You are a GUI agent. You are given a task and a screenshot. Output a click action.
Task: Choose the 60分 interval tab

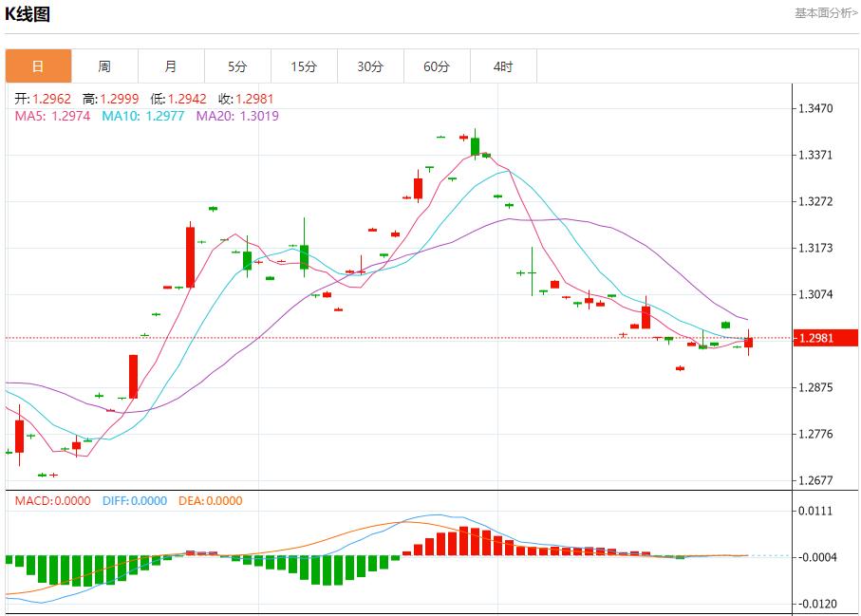pyautogui.click(x=437, y=66)
